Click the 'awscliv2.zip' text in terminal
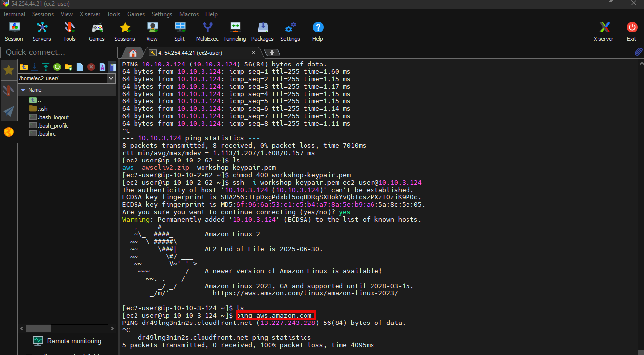The image size is (644, 355). (166, 168)
